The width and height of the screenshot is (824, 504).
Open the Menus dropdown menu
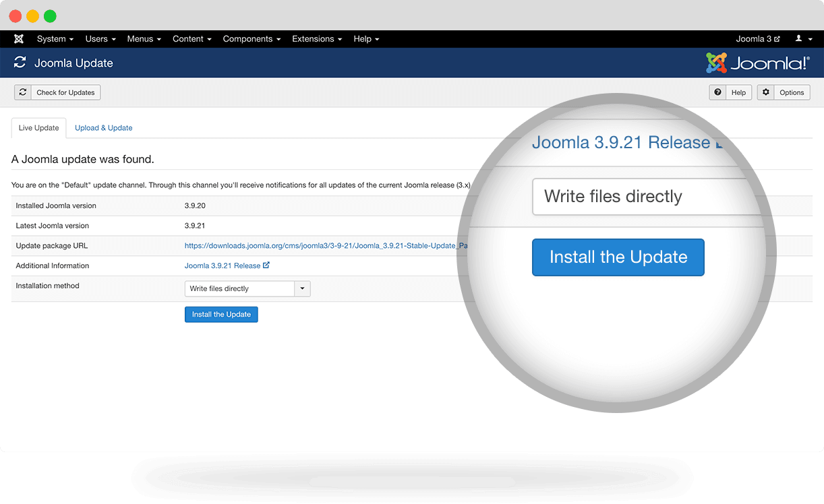(x=144, y=39)
